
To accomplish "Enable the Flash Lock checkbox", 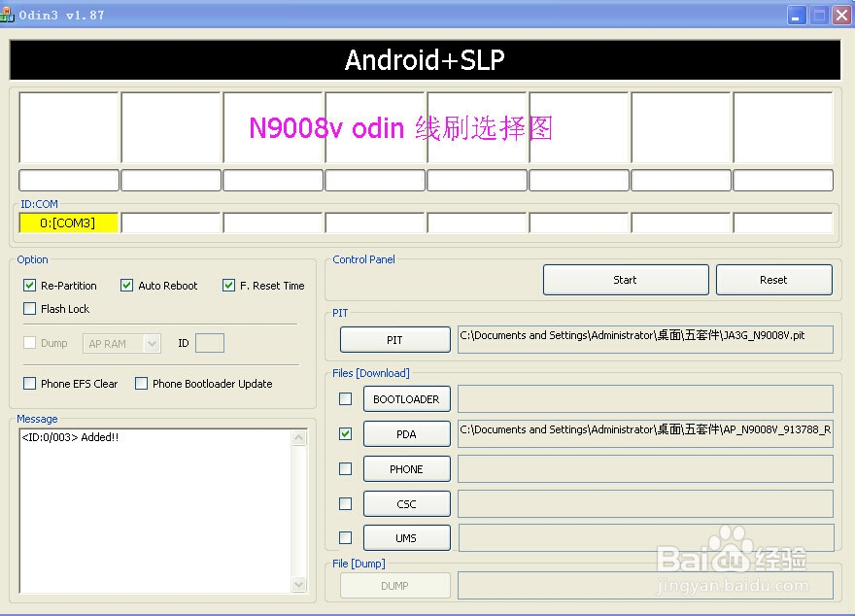I will 29,309.
